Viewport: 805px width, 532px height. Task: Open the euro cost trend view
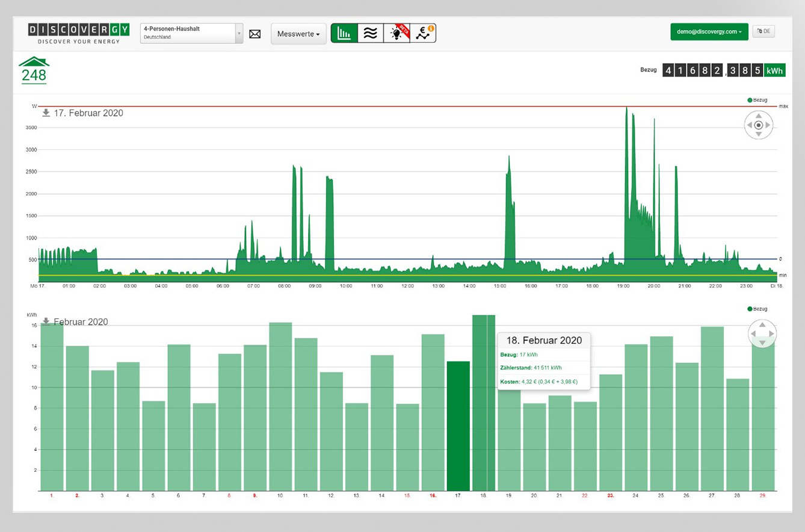(424, 34)
